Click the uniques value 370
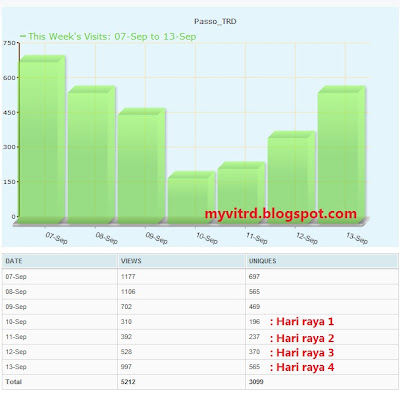 (254, 352)
